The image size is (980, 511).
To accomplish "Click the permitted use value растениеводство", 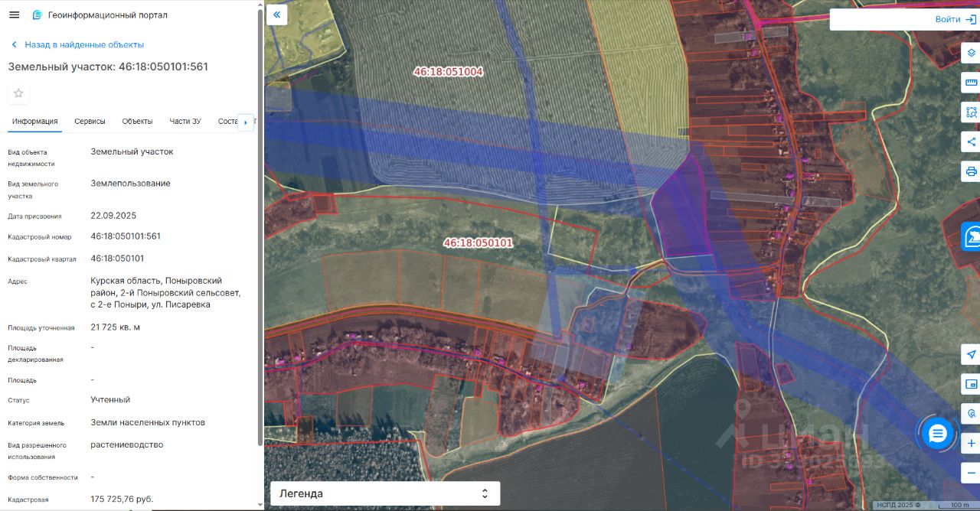I will (x=127, y=444).
